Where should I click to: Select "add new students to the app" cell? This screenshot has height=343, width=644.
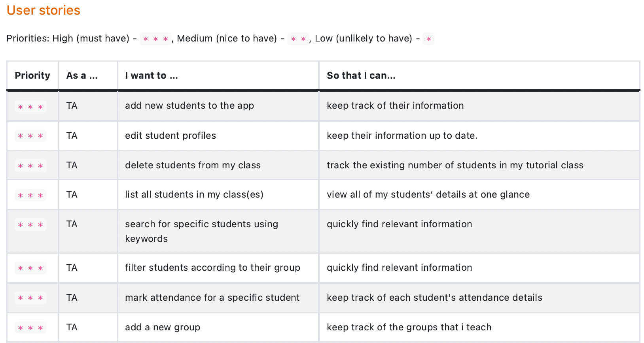[x=189, y=106]
